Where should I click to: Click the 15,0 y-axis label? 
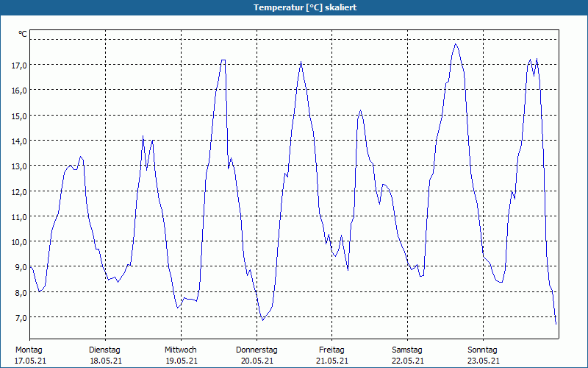tap(20, 116)
